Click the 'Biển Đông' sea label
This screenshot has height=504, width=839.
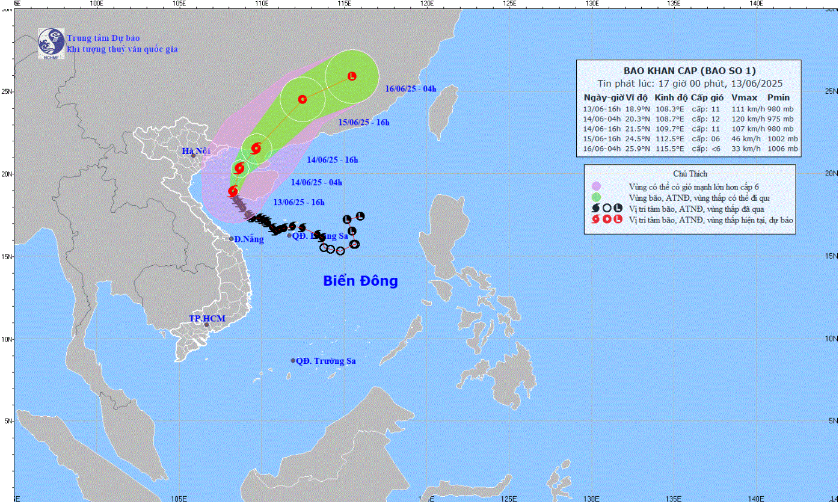360,281
